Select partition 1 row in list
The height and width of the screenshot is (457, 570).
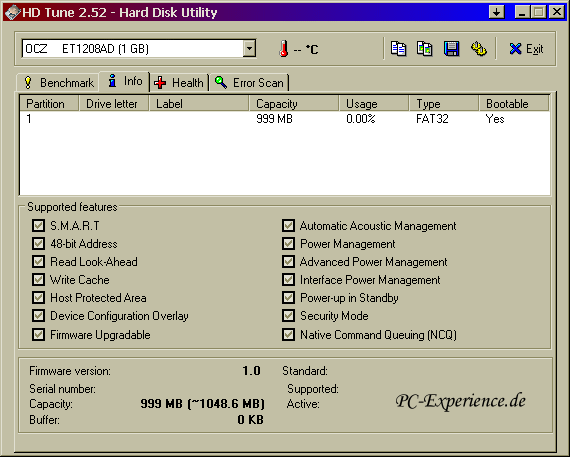pyautogui.click(x=285, y=119)
